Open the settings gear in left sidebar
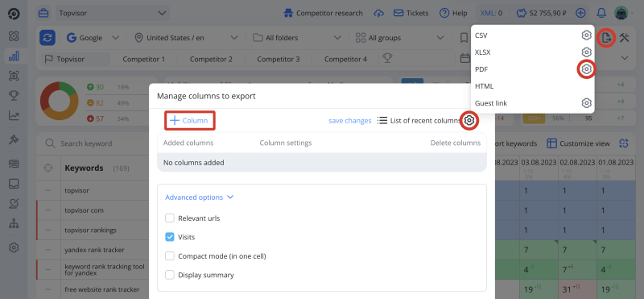The width and height of the screenshot is (644, 299). [14, 247]
